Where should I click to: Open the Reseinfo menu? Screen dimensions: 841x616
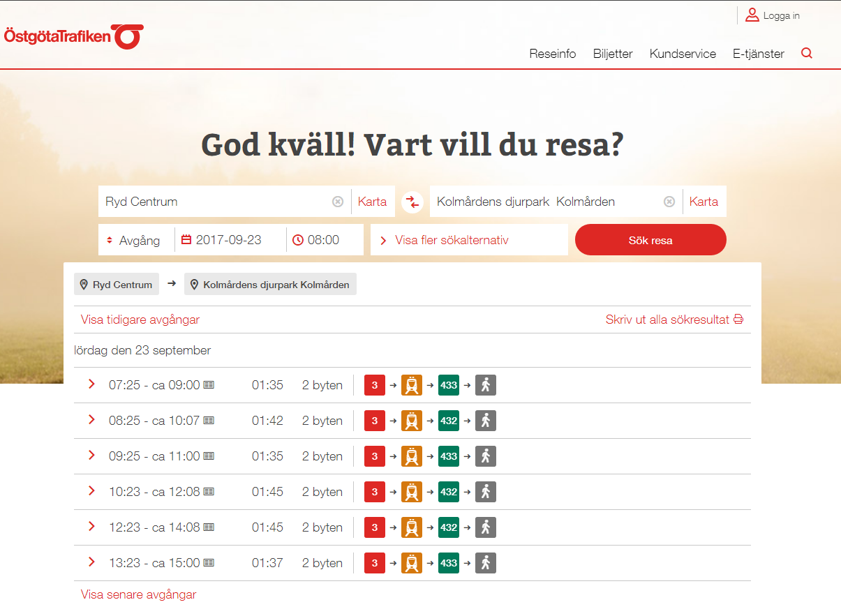[552, 53]
